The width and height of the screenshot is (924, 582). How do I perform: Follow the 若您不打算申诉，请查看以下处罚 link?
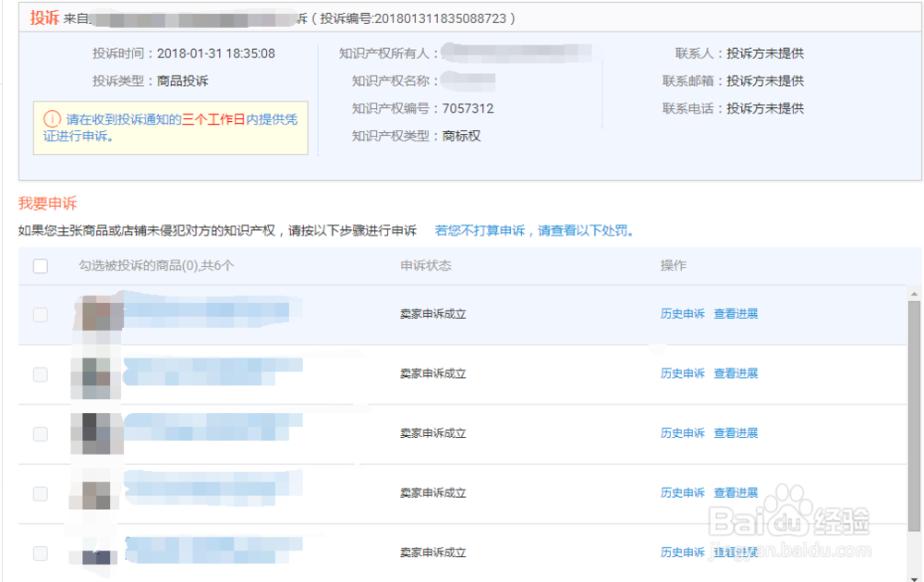tap(534, 230)
